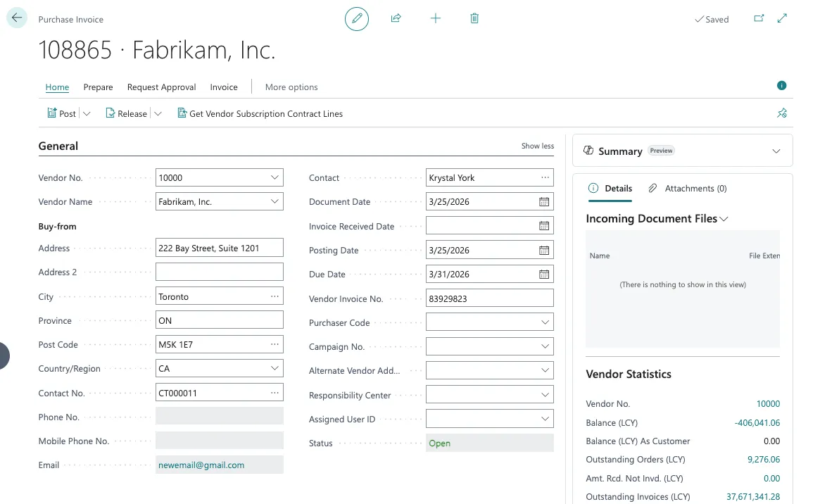Viewport: 820px width, 504px height.
Task: Click the Province field
Action: [x=219, y=320]
